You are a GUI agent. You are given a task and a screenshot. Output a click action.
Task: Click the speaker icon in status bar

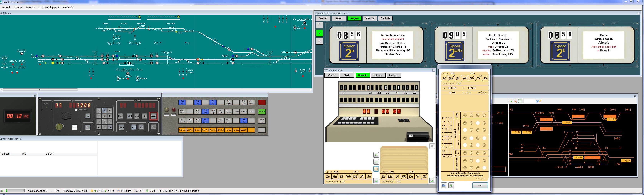click(x=1, y=191)
